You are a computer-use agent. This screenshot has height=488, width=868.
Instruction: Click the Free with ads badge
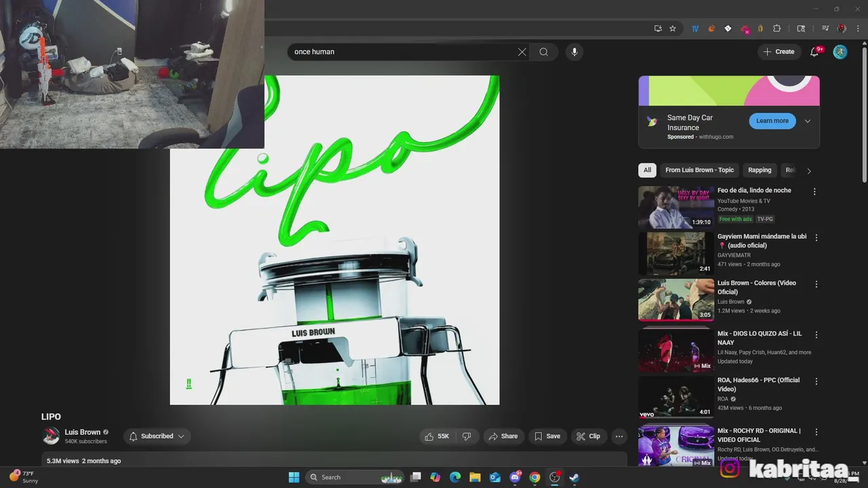point(735,219)
